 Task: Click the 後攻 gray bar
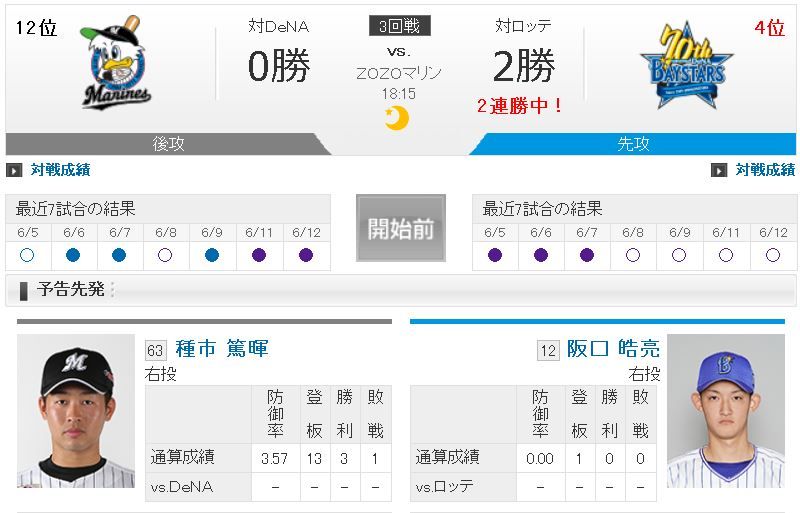[x=168, y=144]
